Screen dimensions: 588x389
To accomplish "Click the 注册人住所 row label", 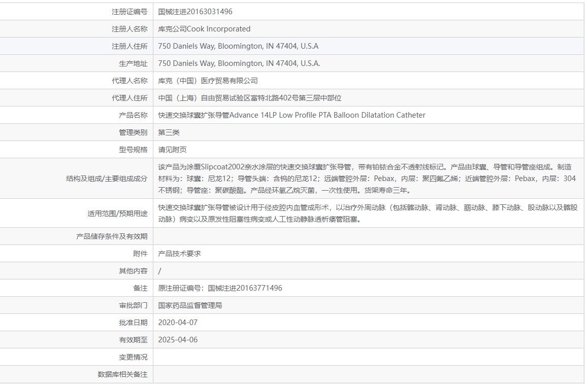I will click(129, 46).
